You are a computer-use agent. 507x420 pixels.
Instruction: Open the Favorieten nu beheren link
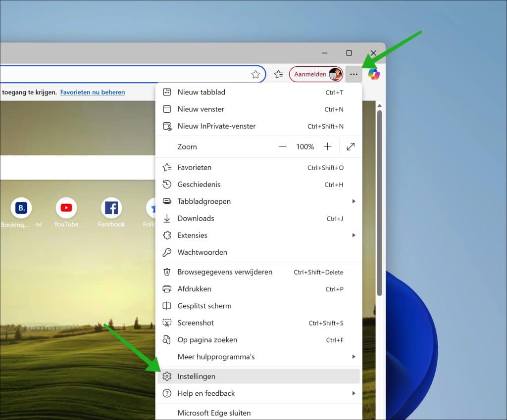coord(92,92)
